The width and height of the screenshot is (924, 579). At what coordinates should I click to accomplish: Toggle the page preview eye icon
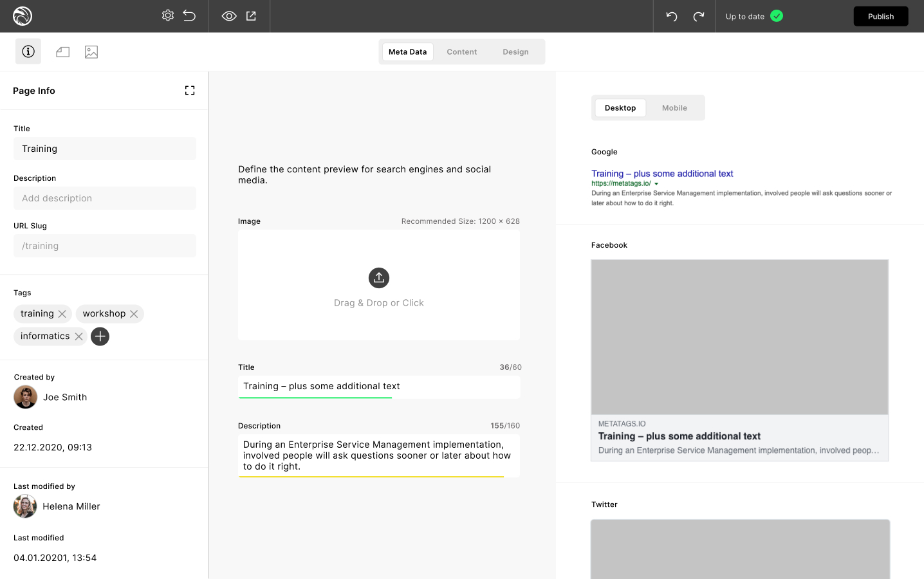(229, 16)
